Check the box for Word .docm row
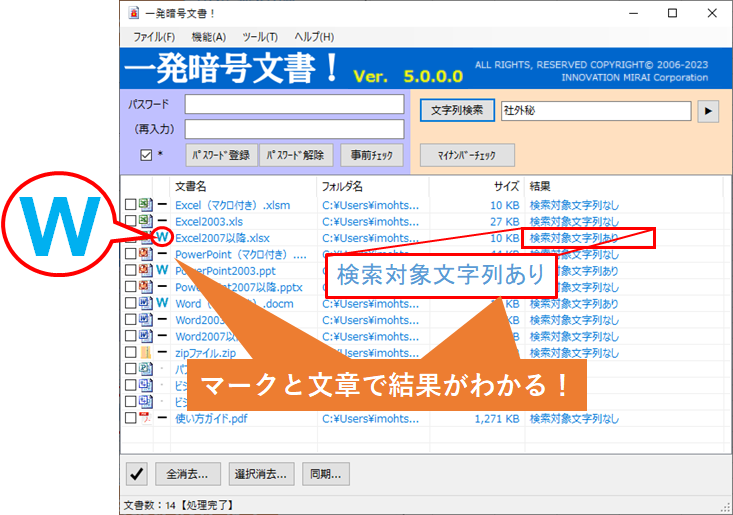This screenshot has height=515, width=733. [x=130, y=303]
